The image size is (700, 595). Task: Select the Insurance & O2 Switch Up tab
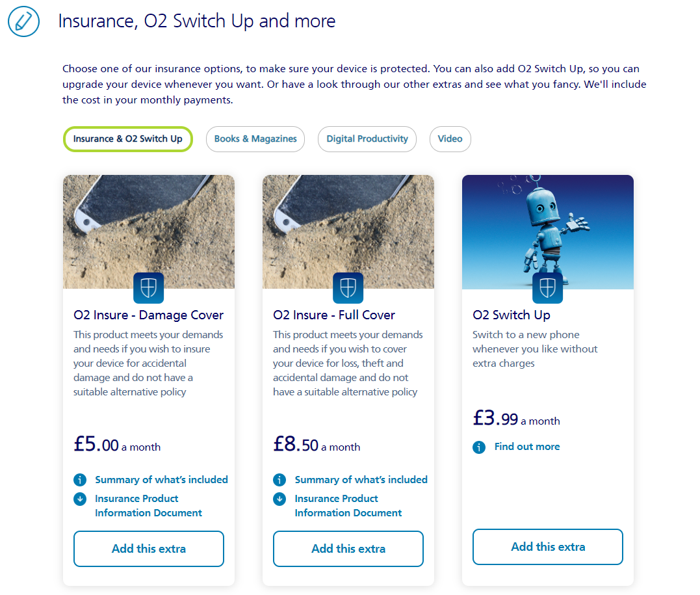pyautogui.click(x=127, y=139)
